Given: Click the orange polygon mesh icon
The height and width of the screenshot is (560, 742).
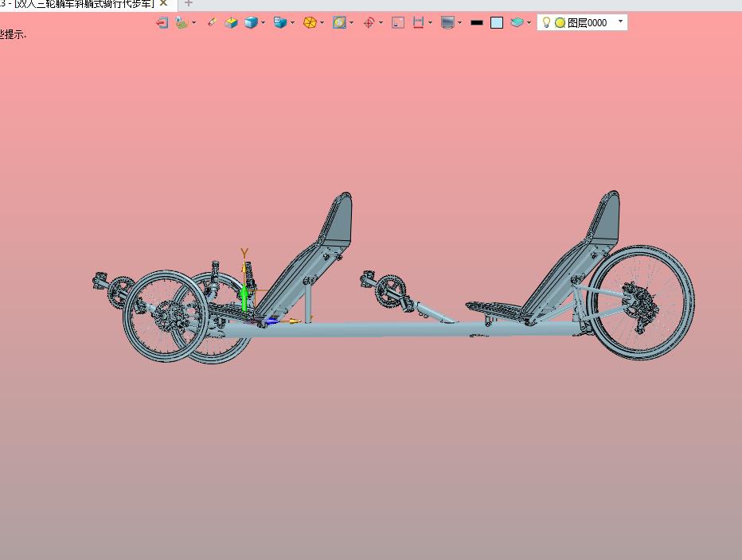Looking at the screenshot, I should [310, 23].
